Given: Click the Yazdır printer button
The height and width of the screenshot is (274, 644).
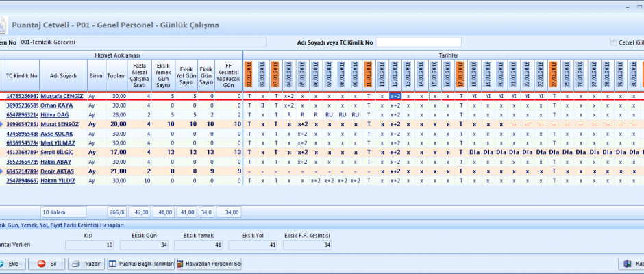Looking at the screenshot, I should tap(86, 264).
